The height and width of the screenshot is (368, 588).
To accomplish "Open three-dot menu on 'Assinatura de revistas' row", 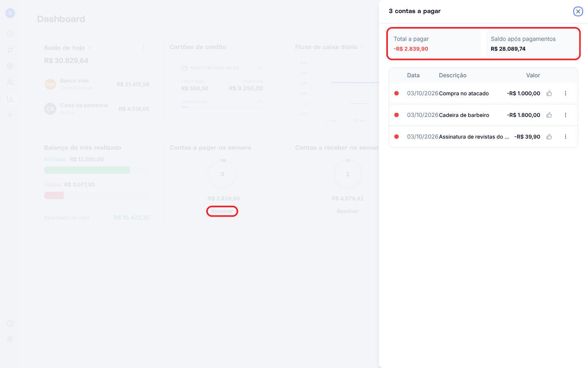I will (566, 137).
